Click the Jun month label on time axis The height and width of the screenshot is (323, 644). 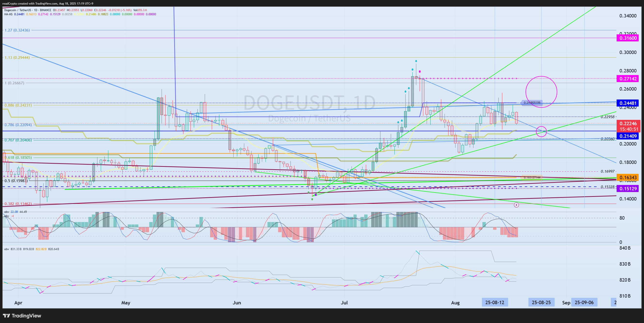[237, 303]
